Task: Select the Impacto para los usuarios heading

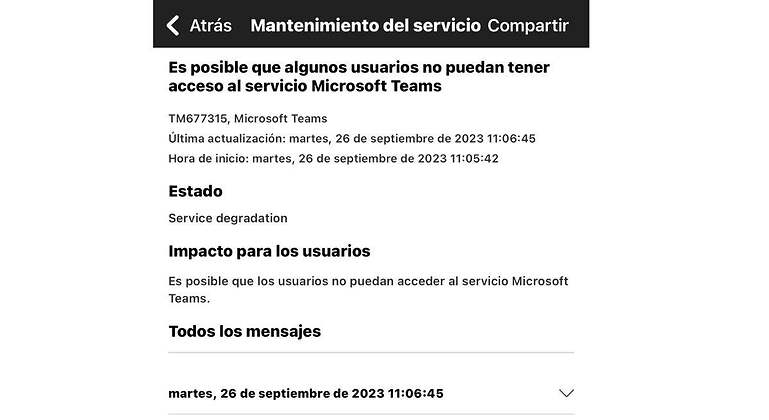Action: [x=269, y=251]
